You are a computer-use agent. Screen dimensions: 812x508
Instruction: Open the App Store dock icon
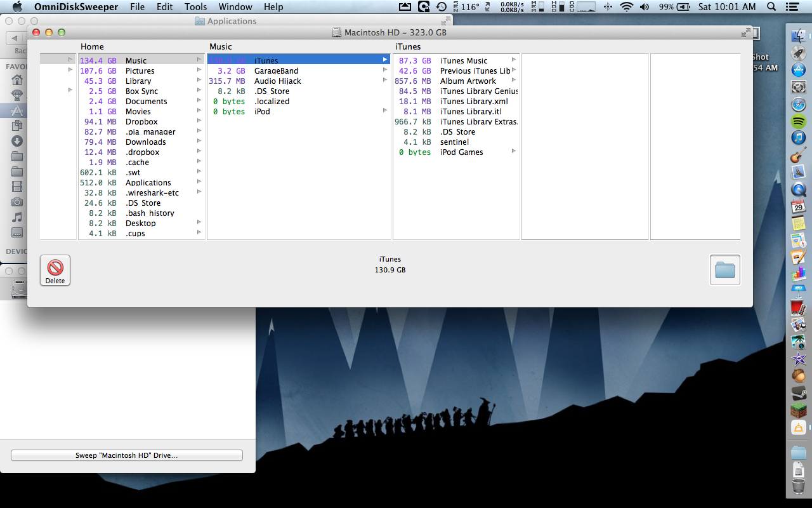[799, 70]
